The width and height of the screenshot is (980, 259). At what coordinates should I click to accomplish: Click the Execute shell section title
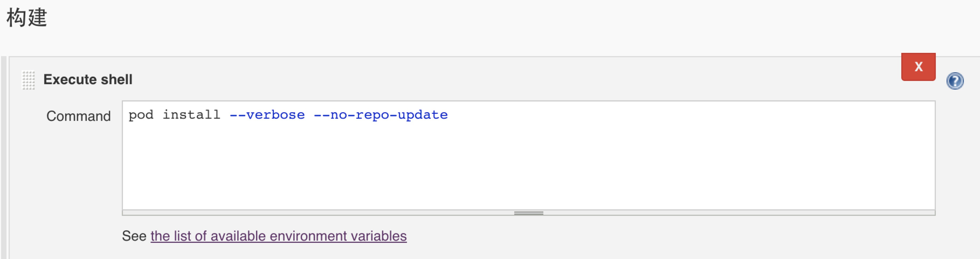pos(88,80)
